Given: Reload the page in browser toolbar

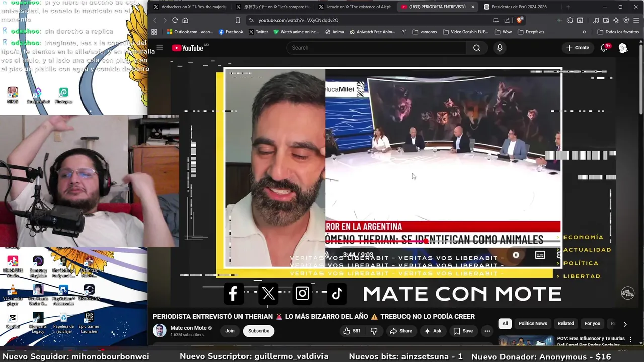Looking at the screenshot, I should (x=175, y=20).
